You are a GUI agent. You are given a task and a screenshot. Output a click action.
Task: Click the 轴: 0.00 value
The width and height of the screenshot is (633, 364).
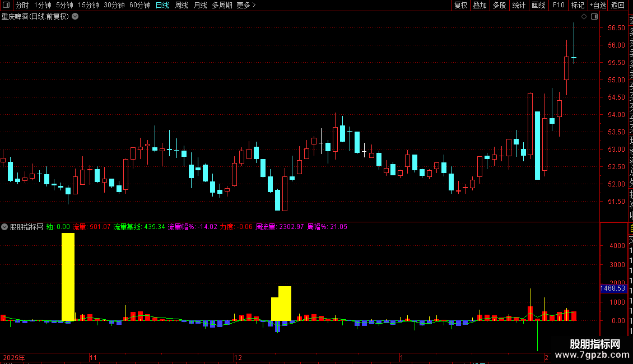pos(58,227)
